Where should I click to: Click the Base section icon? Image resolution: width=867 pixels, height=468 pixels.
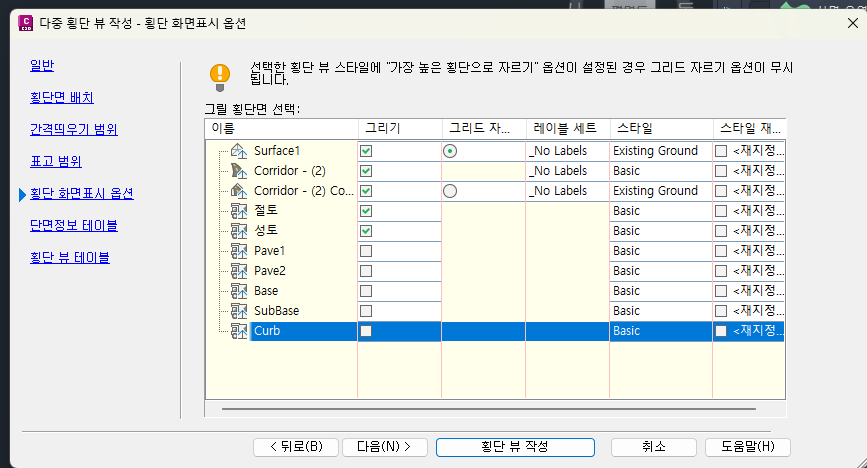point(239,291)
